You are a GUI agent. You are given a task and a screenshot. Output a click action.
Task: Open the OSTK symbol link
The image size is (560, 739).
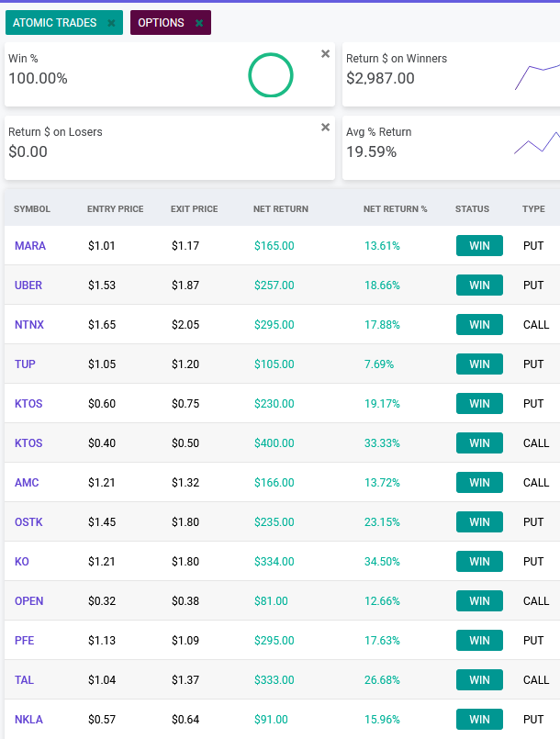[28, 522]
